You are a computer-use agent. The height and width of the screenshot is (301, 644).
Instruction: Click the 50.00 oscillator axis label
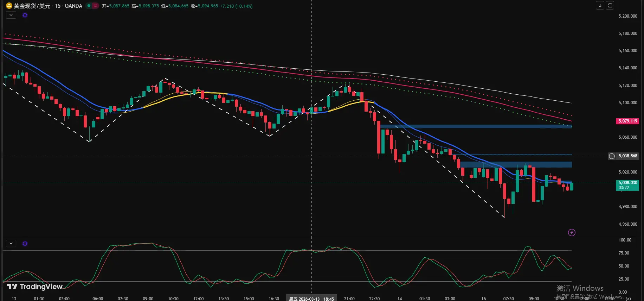(624, 266)
